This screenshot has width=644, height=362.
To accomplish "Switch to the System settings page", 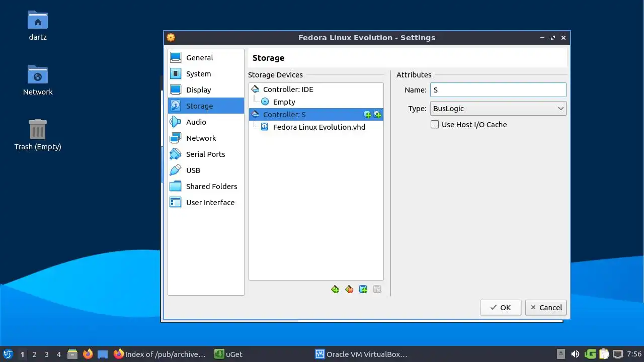I will 206,74.
